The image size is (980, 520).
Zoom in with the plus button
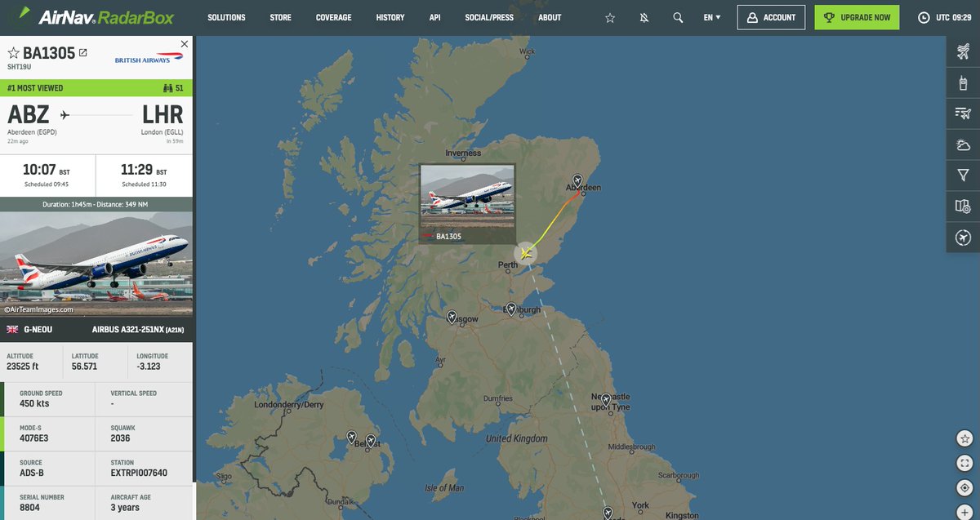pos(964,512)
